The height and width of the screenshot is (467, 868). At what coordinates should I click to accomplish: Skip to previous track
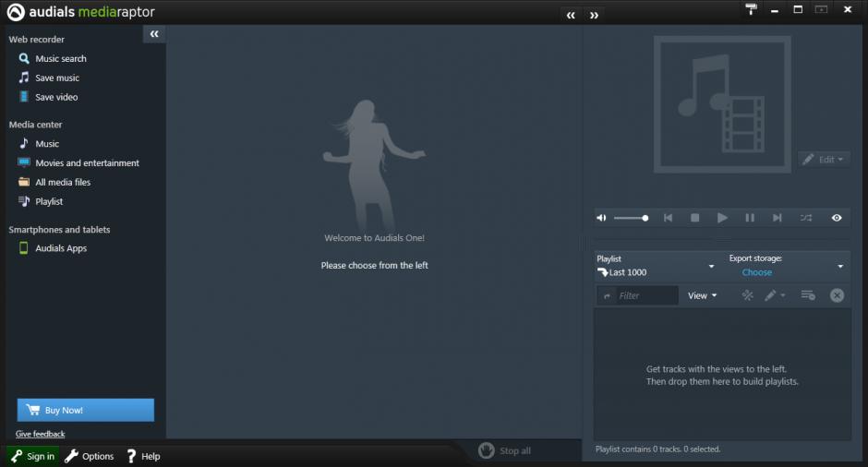(x=669, y=218)
